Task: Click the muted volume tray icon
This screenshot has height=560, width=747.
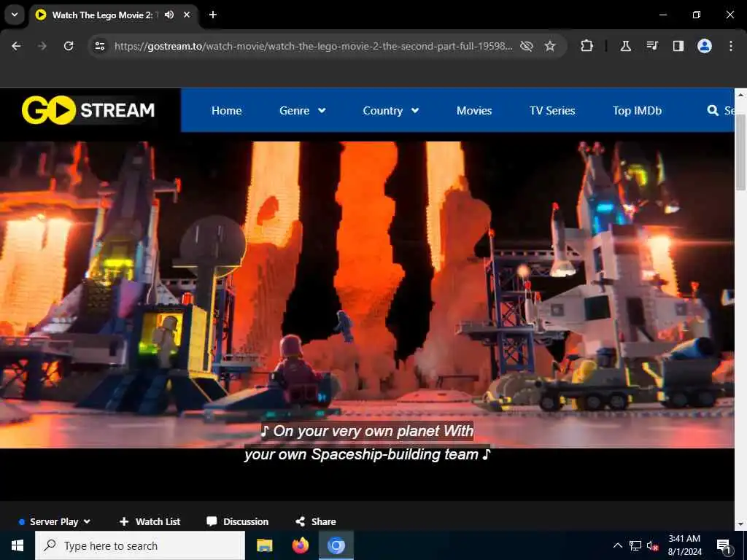Action: point(652,545)
